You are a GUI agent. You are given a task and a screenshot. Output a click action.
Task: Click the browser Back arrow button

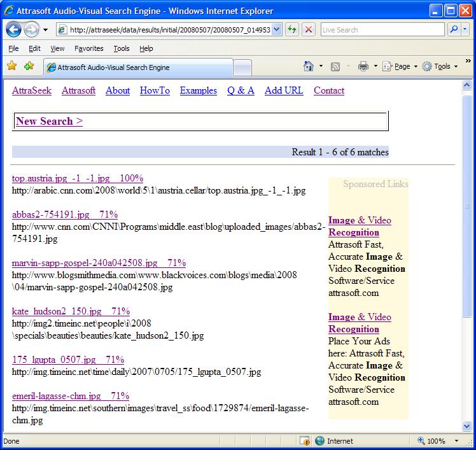coord(13,30)
